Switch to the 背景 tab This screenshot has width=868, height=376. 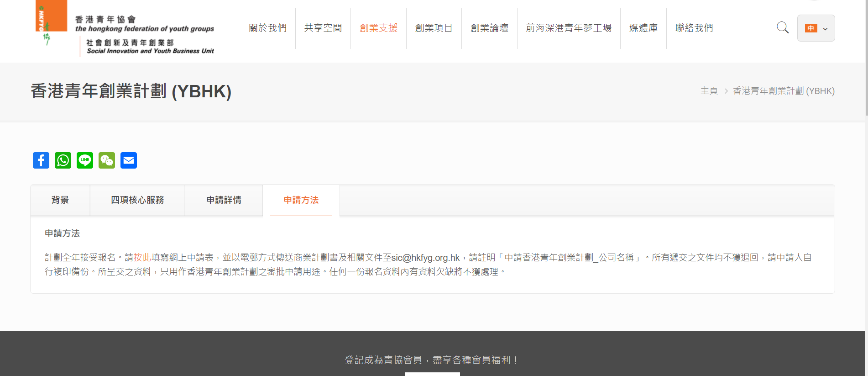(x=60, y=200)
